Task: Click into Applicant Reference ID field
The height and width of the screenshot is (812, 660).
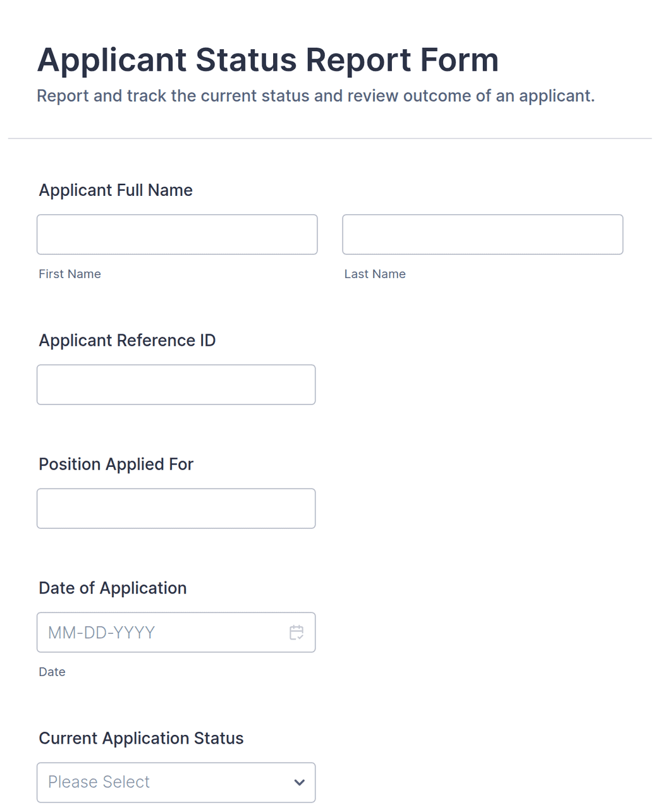Action: click(176, 385)
